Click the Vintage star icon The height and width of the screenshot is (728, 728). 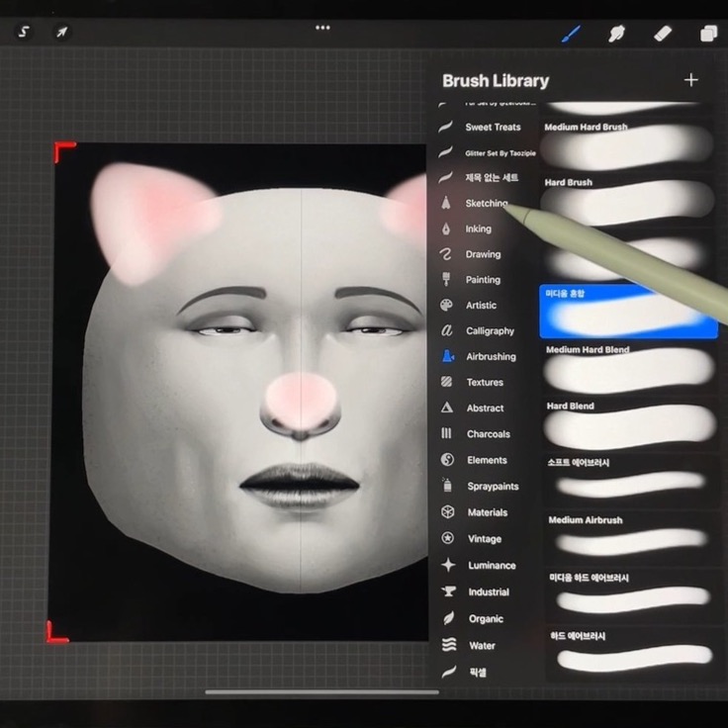coord(447,538)
